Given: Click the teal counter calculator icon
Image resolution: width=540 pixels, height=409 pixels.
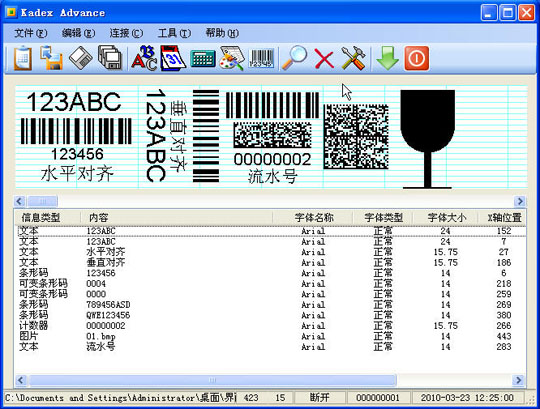Looking at the screenshot, I should (203, 59).
